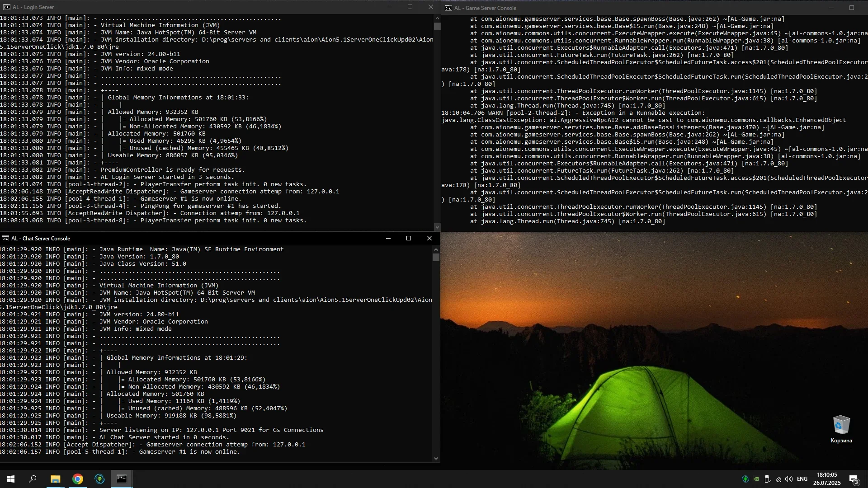Click the last 'java.lang.Thread.run(Thread.java:745)' line
Screen dimensions: 868x488
568,221
